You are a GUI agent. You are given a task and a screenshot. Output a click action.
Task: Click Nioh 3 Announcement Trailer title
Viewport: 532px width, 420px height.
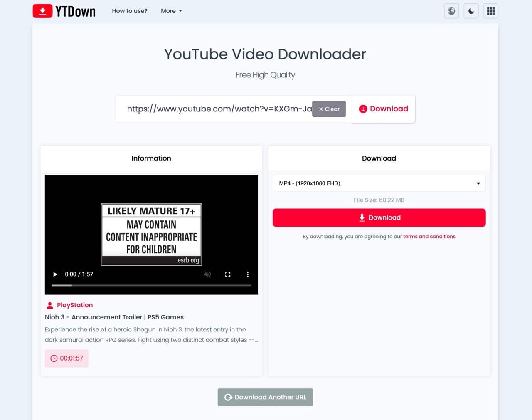(114, 317)
